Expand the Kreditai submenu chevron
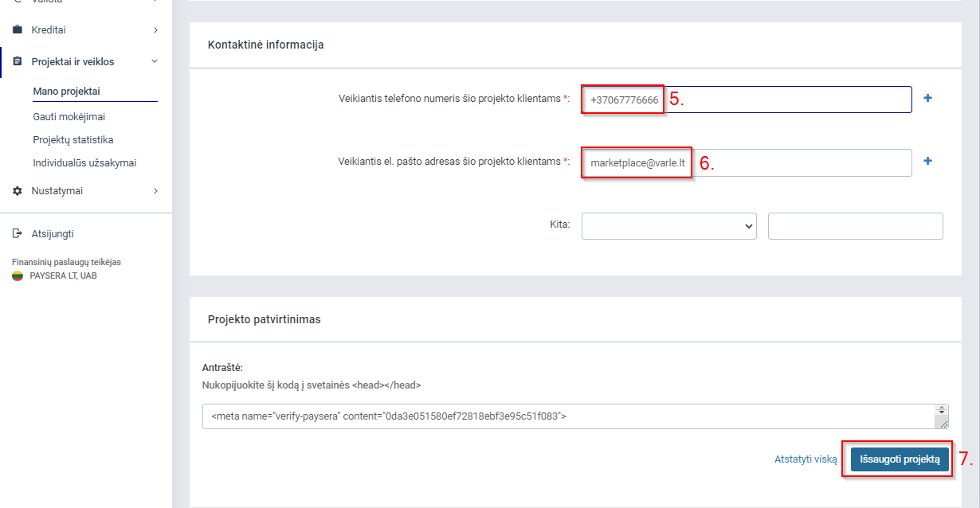 coord(155,30)
